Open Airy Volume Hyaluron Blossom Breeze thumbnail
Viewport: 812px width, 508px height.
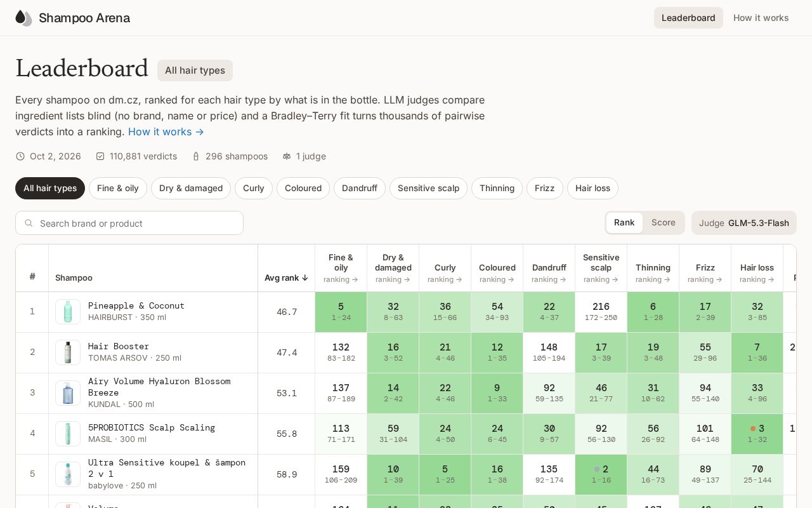[68, 393]
